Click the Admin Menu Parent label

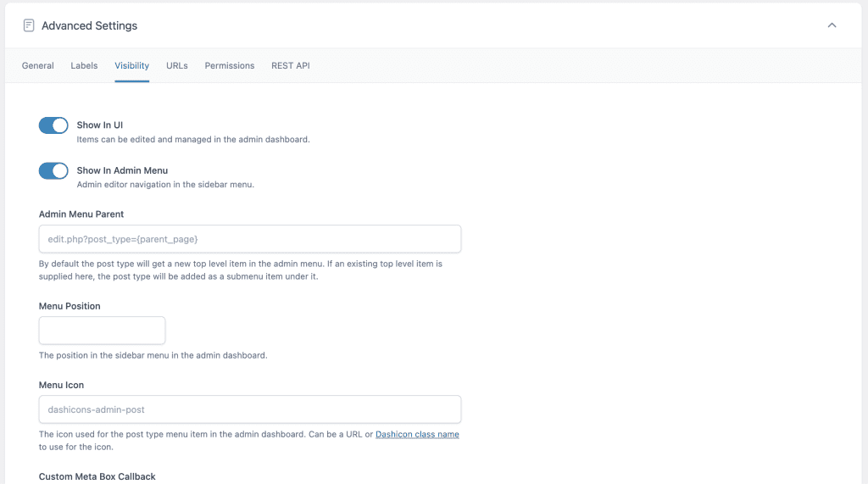coord(81,214)
